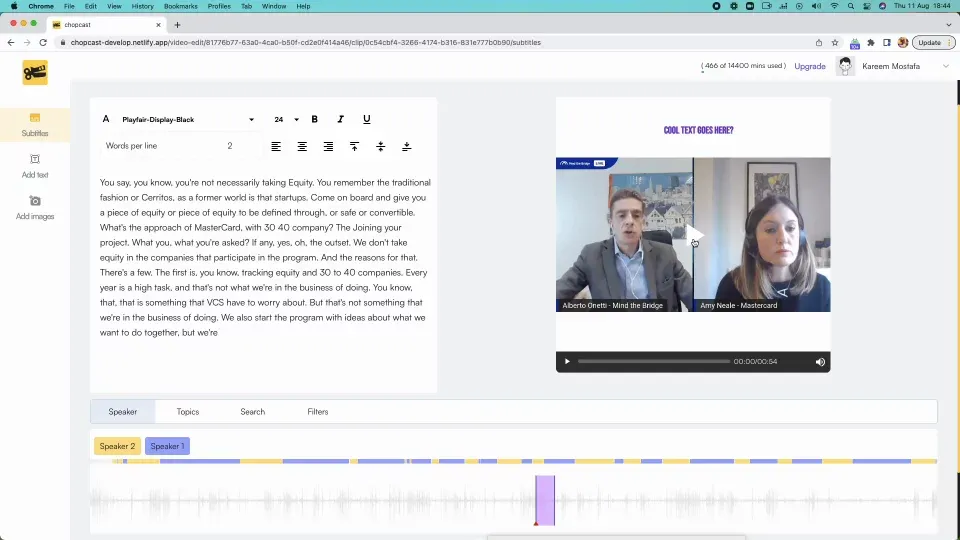Image resolution: width=960 pixels, height=540 pixels.
Task: Click the large play overlay on video
Action: click(693, 234)
